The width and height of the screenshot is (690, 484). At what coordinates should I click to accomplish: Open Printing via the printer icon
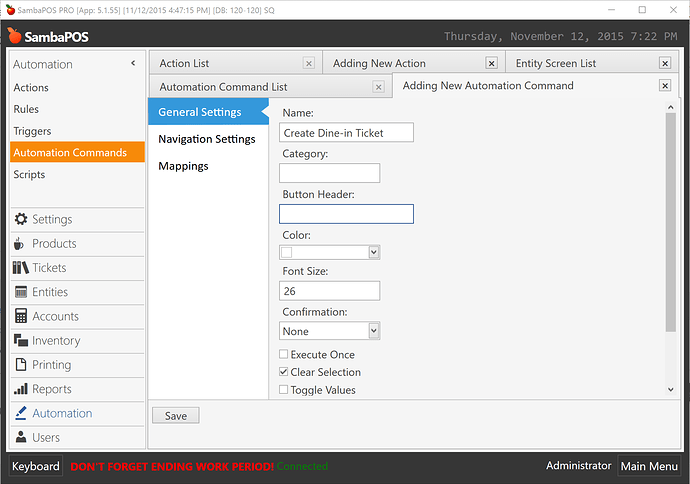[x=21, y=365]
